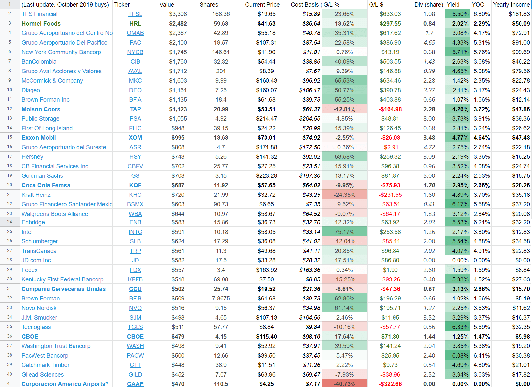Viewport: 532px width, 392px height.
Task: Select the Molson Coors company name
Action: click(41, 109)
